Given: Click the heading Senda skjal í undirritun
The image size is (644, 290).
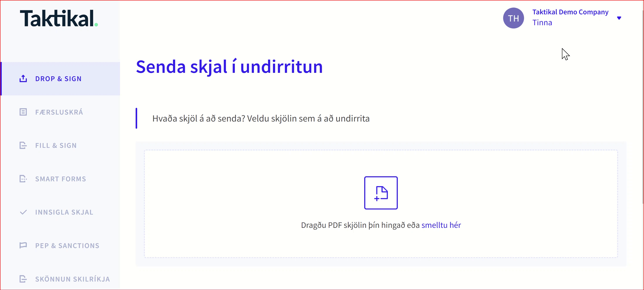Looking at the screenshot, I should point(229,67).
